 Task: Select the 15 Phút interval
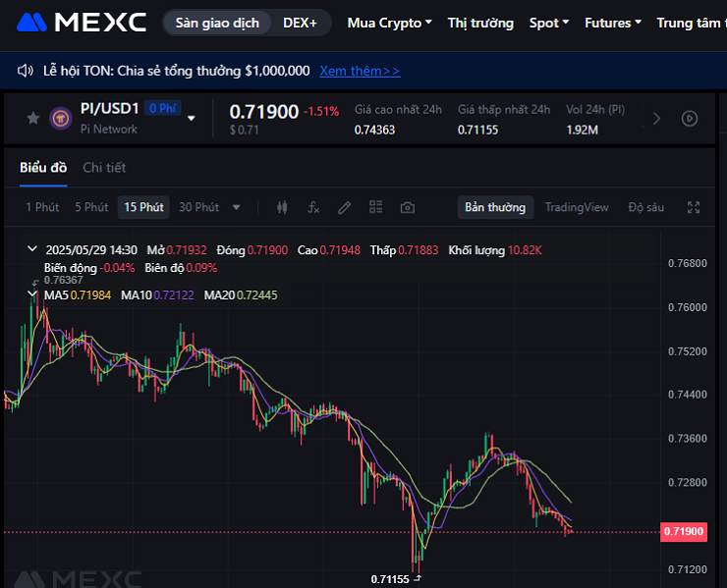[x=143, y=207]
